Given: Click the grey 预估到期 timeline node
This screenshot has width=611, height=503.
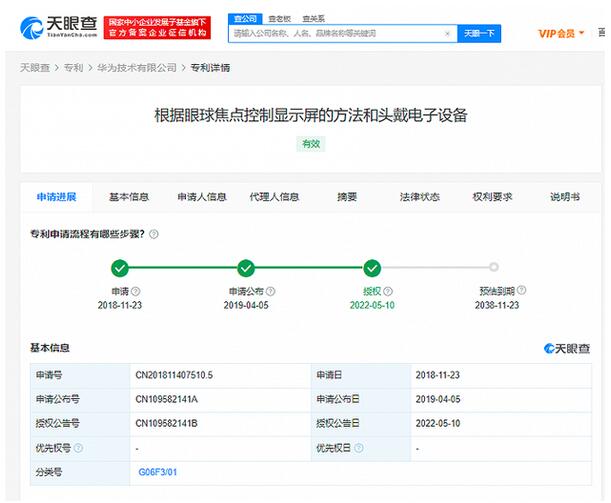Looking at the screenshot, I should click(x=494, y=267).
